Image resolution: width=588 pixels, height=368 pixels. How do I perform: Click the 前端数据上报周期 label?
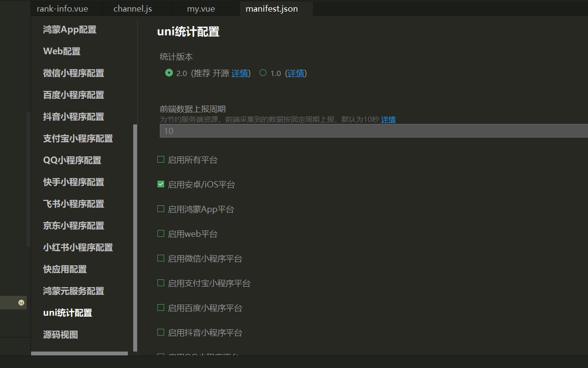[193, 109]
